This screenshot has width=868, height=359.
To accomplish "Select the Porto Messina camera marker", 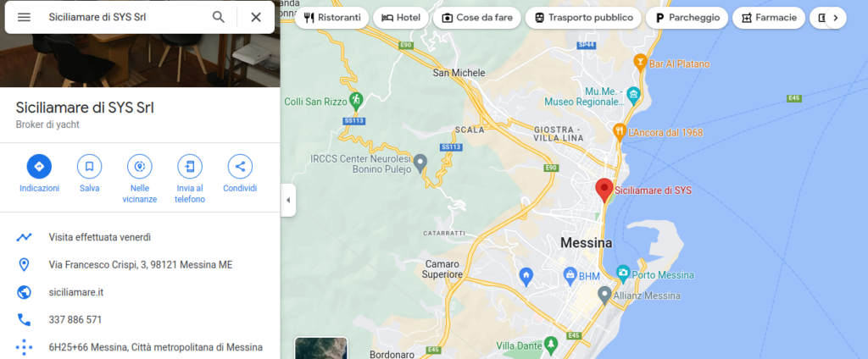I will point(623,273).
